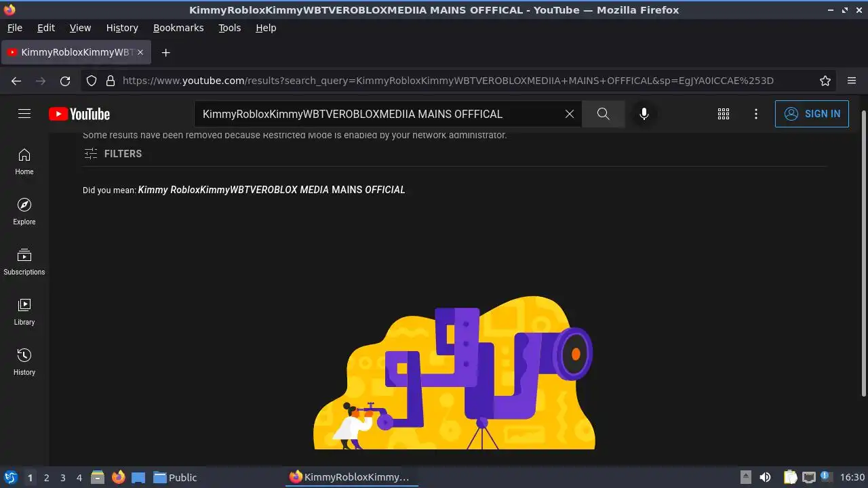Switch to workspace 4

coord(79,477)
